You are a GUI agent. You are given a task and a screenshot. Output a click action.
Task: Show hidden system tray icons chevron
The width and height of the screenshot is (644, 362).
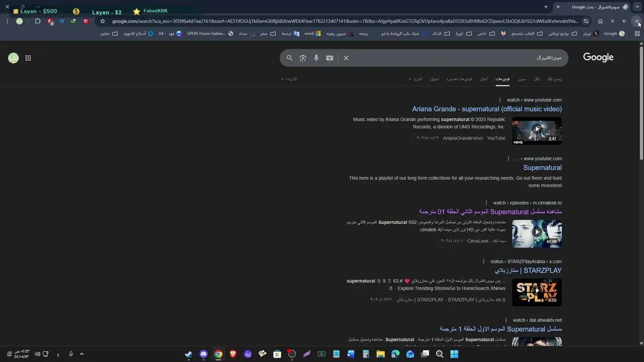[x=82, y=354]
